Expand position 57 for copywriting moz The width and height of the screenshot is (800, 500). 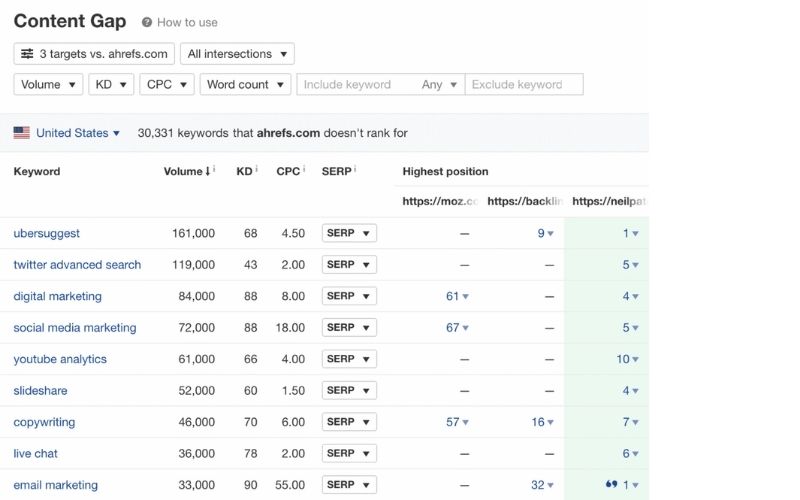pos(457,422)
